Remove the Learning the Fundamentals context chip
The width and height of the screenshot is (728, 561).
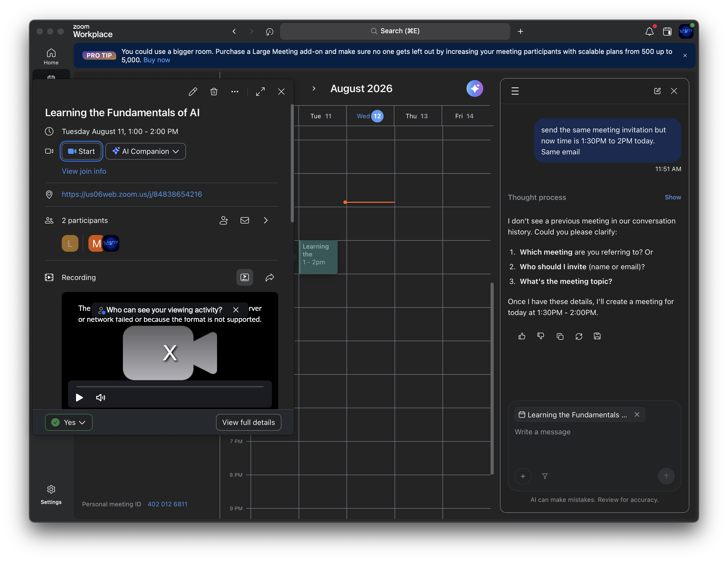pyautogui.click(x=637, y=414)
